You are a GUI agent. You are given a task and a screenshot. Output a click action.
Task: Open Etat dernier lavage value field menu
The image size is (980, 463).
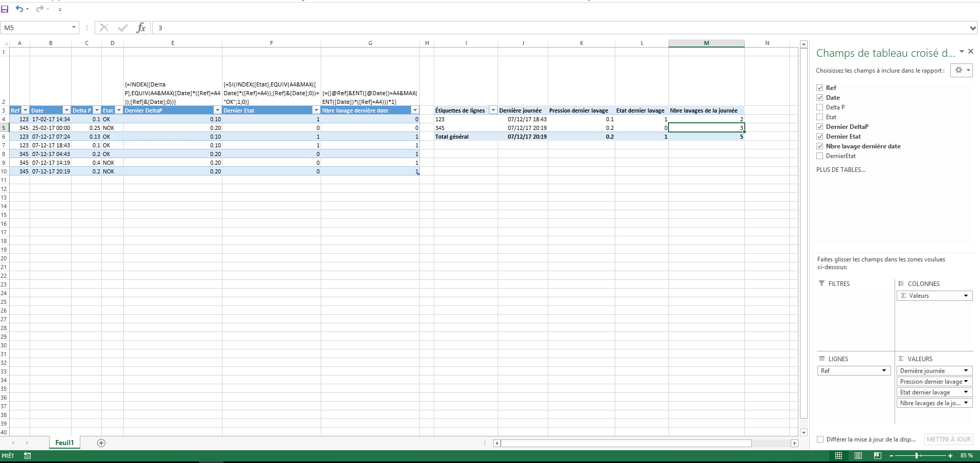(x=934, y=392)
